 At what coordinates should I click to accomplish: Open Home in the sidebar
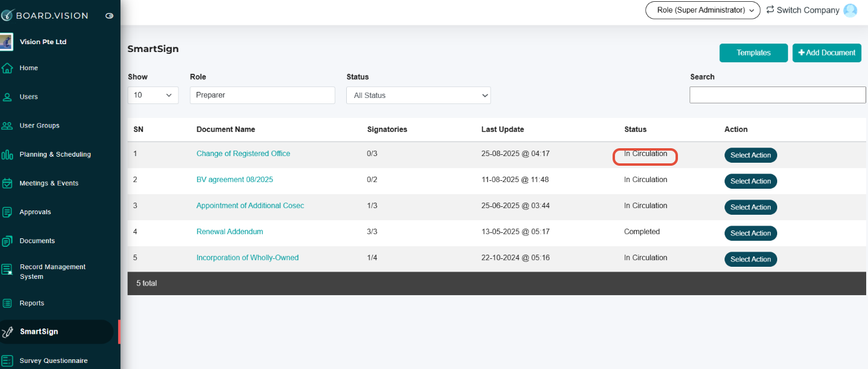(x=28, y=68)
